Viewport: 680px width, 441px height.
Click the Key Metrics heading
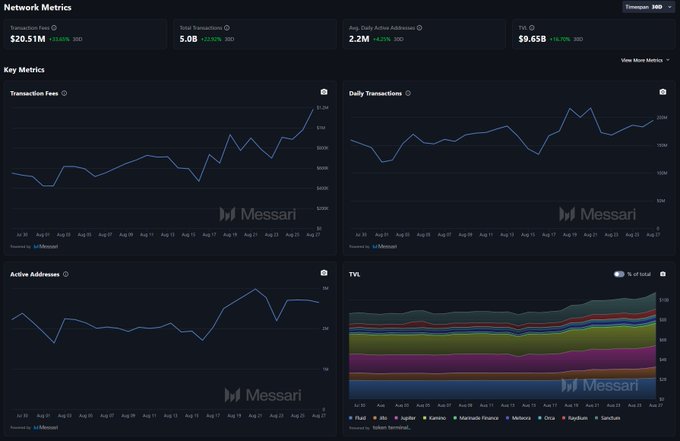24,70
